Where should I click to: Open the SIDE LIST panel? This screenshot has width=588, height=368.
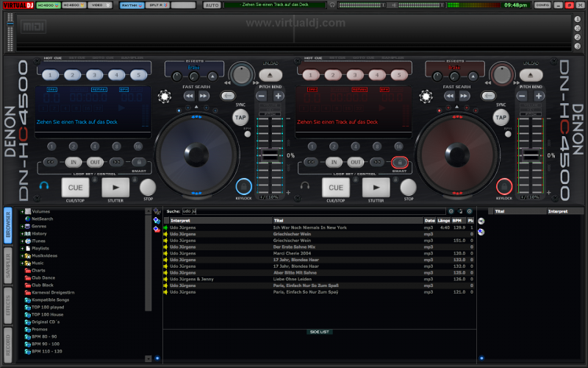click(x=320, y=332)
